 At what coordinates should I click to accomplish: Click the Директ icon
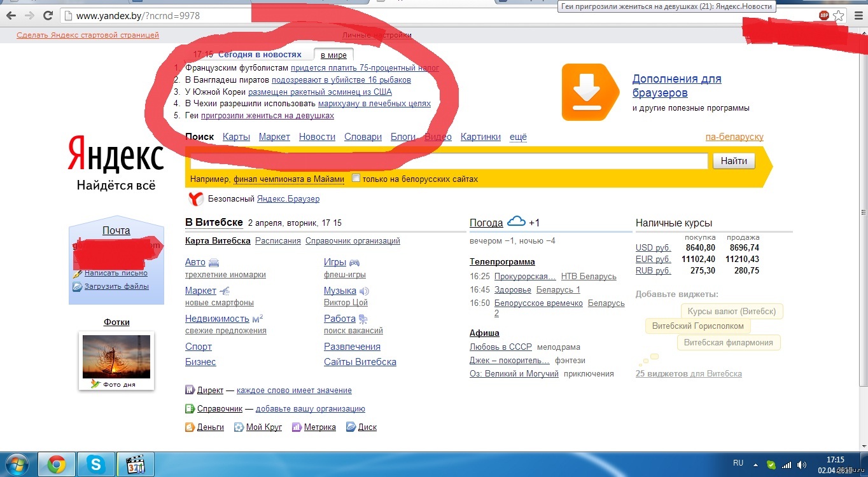click(x=190, y=390)
